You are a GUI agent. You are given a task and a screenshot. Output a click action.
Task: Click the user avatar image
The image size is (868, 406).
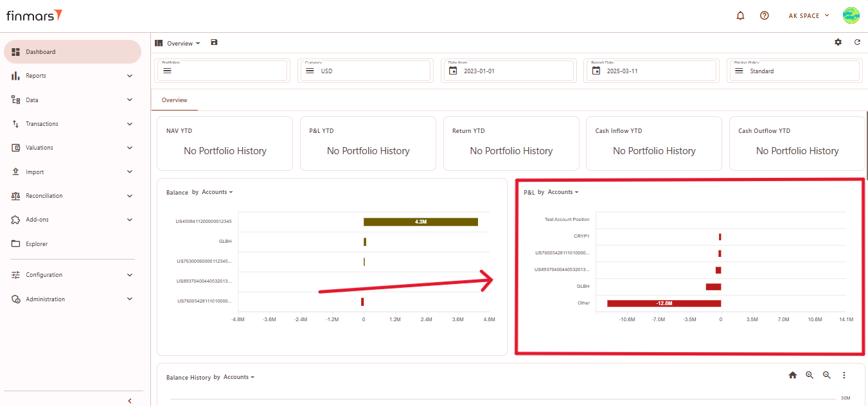(x=851, y=15)
